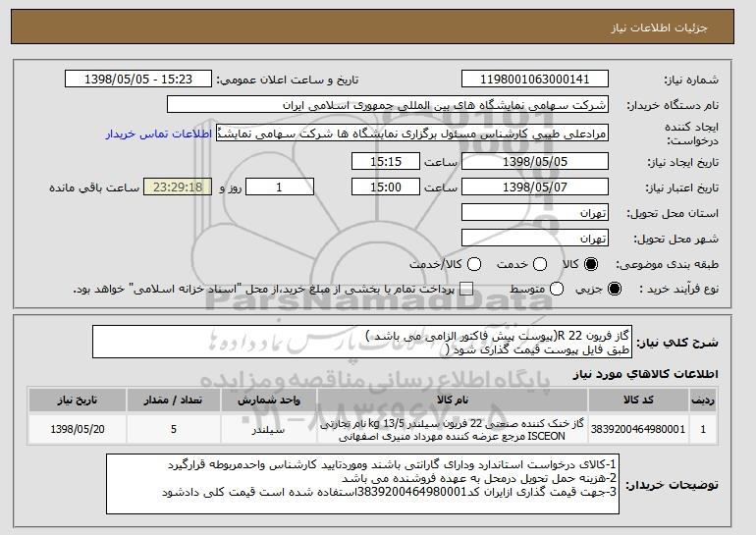Click the remaining time countdown 23:29:18
This screenshot has width=756, height=535.
pyautogui.click(x=178, y=187)
